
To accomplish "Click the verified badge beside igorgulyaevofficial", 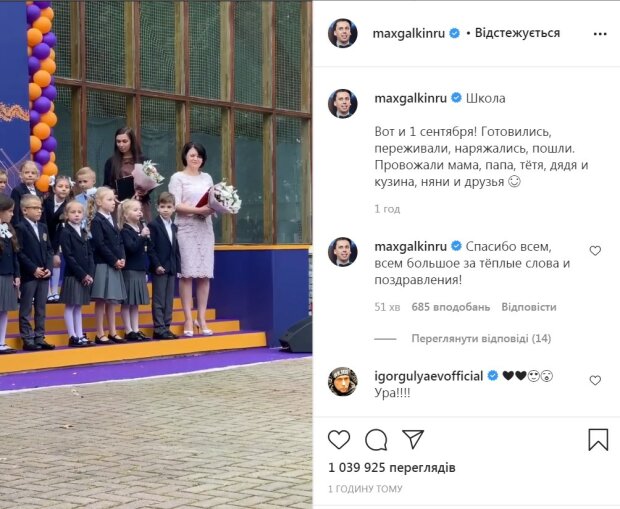I will (x=493, y=376).
